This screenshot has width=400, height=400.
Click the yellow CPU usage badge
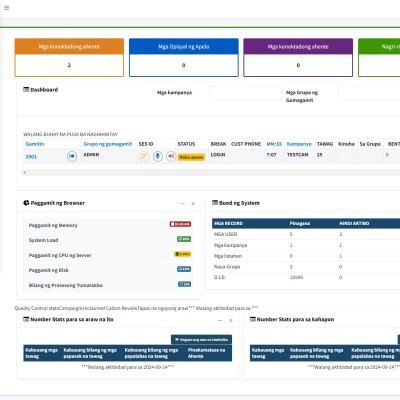coord(182,254)
